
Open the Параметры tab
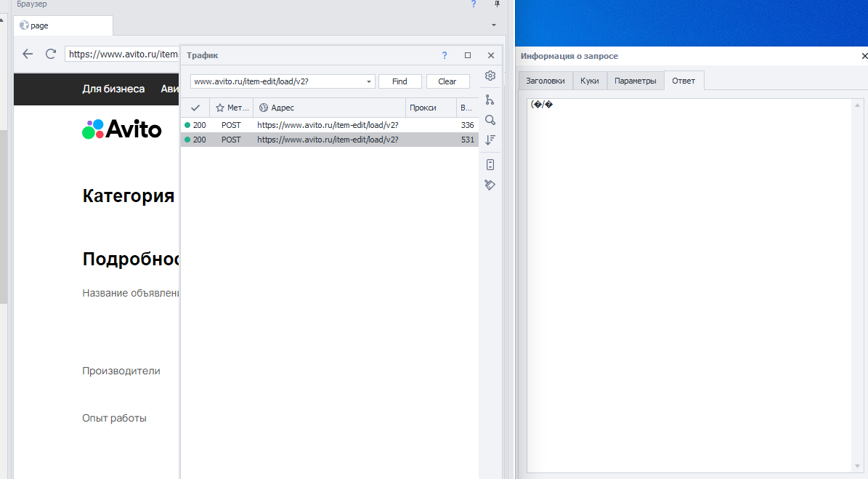(636, 81)
